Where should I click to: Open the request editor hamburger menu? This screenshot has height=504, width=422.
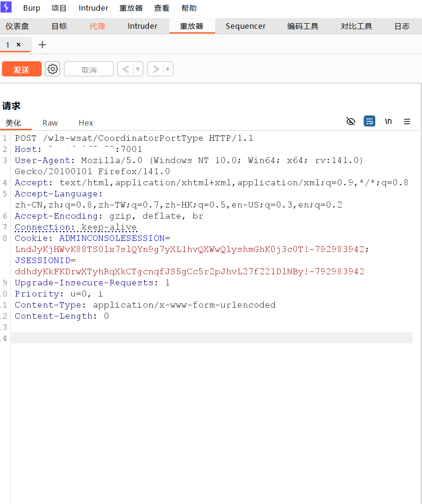click(407, 121)
